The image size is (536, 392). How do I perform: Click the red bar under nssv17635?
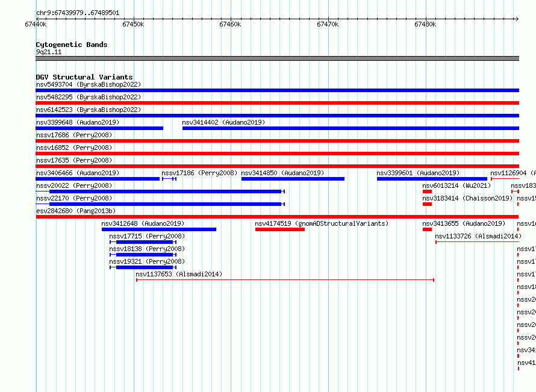(277, 166)
